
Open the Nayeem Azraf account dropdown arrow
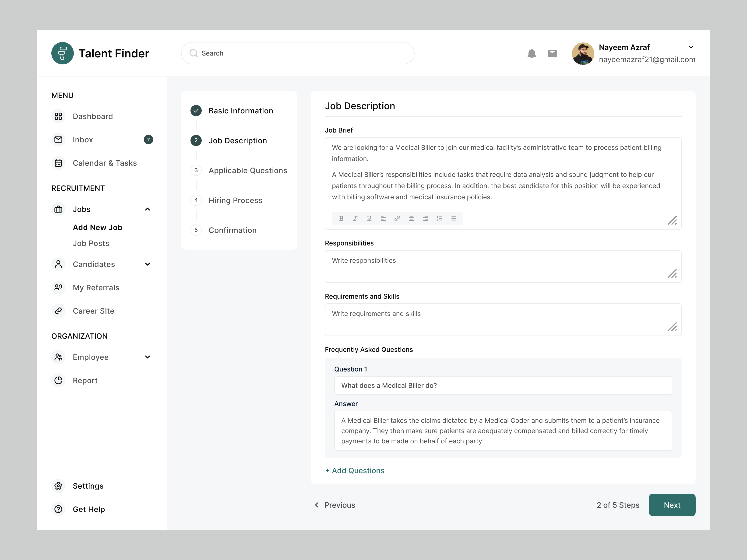pyautogui.click(x=691, y=47)
